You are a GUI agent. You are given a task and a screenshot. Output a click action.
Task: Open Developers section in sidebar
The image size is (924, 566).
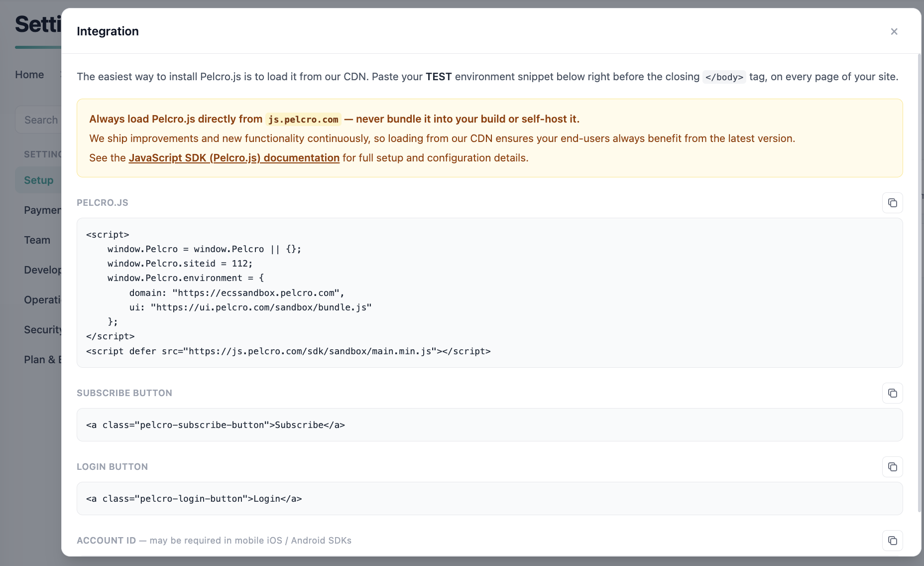pyautogui.click(x=42, y=270)
